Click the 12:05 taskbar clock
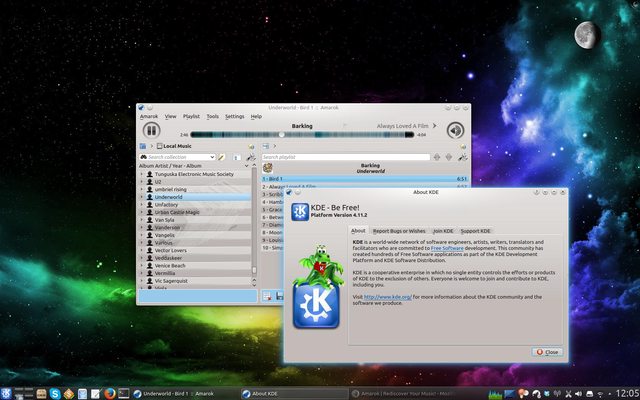 click(627, 393)
